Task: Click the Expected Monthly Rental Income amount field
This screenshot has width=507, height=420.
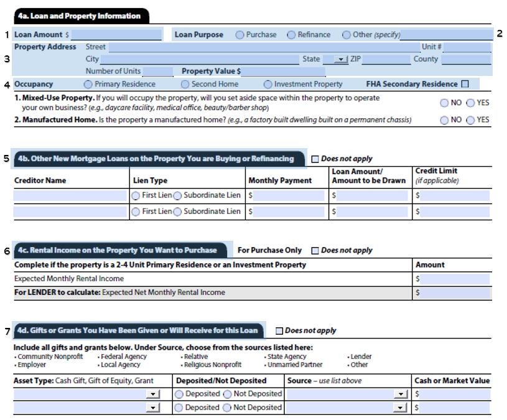Action: click(455, 279)
